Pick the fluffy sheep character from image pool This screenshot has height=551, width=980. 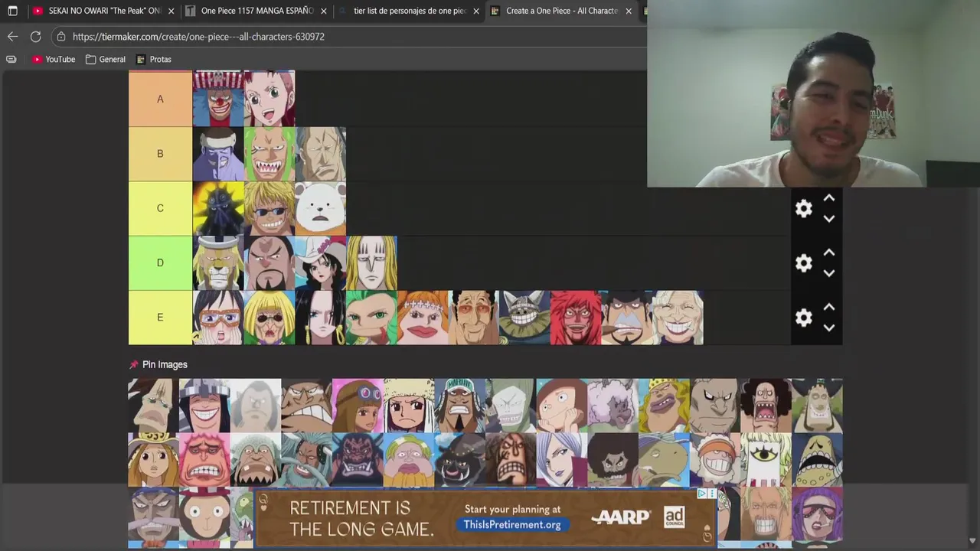(x=612, y=406)
